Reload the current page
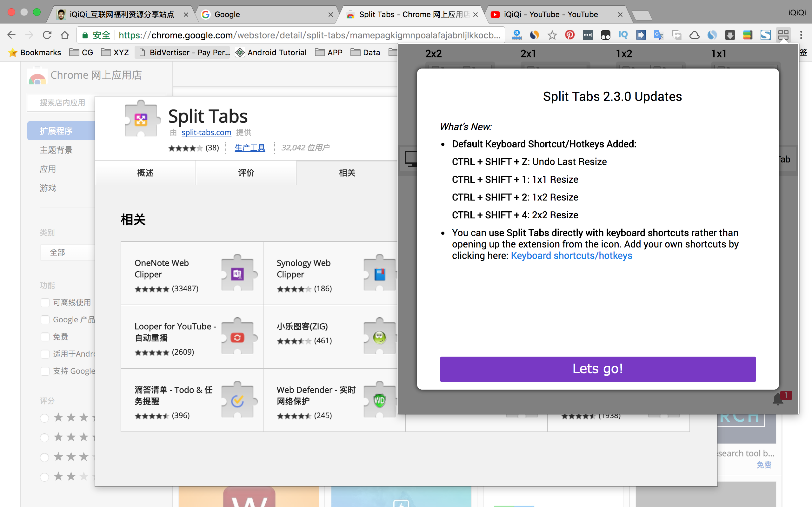 click(47, 35)
